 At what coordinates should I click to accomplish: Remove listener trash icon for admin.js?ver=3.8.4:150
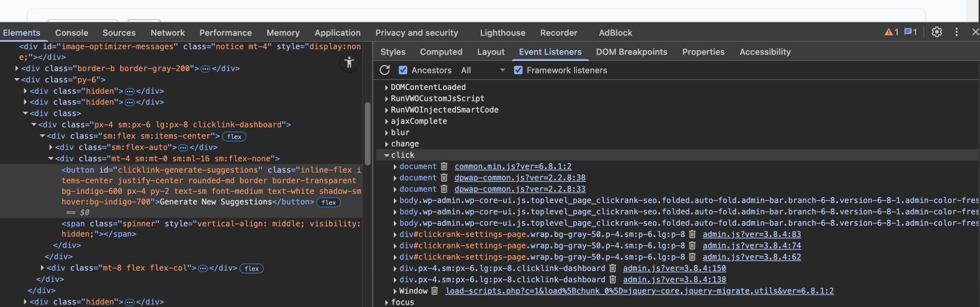612,268
